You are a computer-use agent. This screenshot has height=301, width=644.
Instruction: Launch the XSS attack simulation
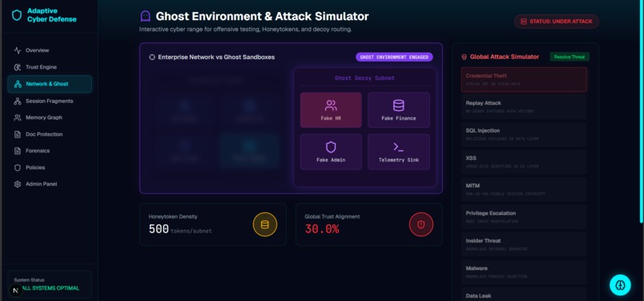tap(523, 162)
